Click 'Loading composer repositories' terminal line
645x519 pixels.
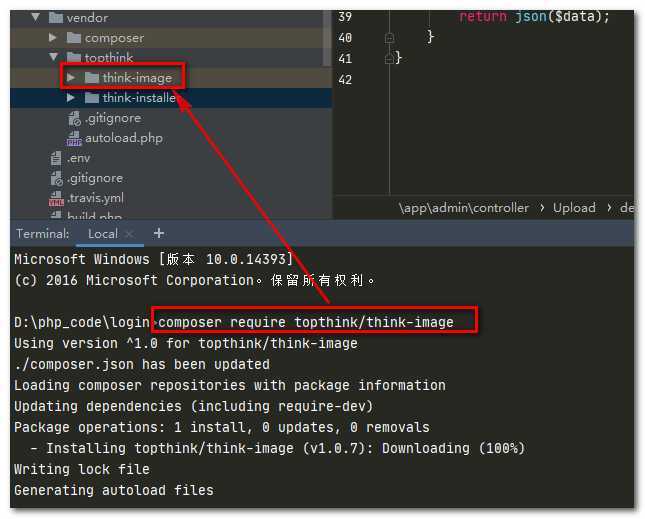(230, 385)
